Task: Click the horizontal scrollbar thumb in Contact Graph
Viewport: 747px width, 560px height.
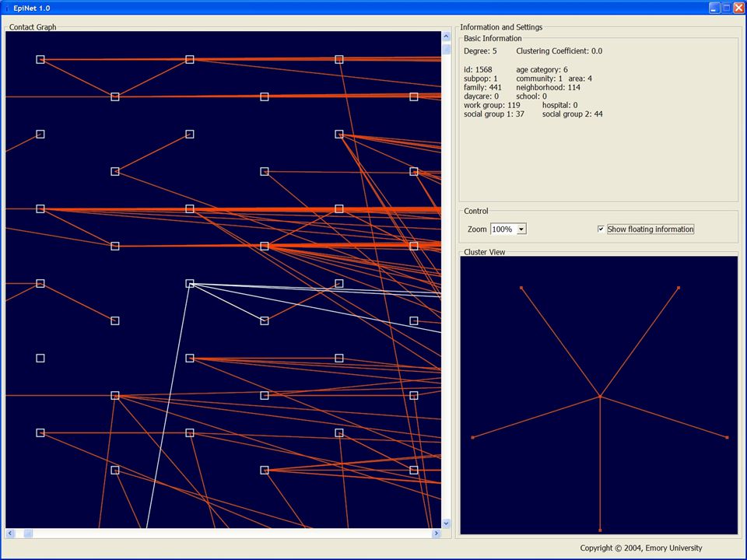Action: click(28, 534)
